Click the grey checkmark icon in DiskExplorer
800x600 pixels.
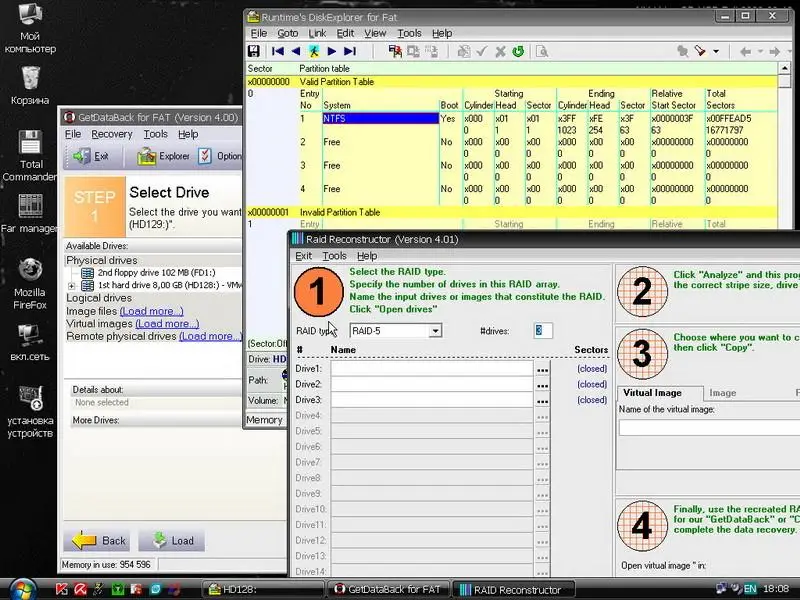[x=482, y=51]
